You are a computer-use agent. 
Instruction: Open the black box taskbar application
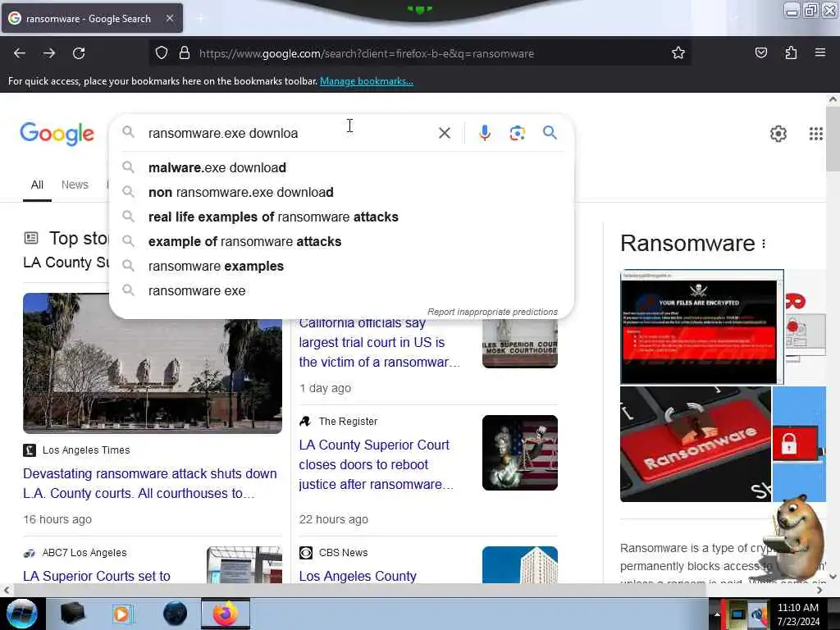[x=72, y=614]
